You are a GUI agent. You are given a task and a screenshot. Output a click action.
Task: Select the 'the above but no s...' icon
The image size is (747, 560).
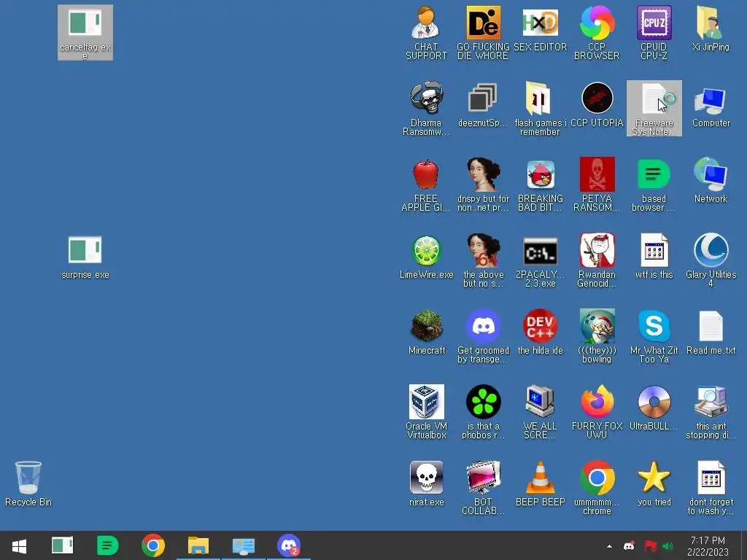(x=483, y=260)
